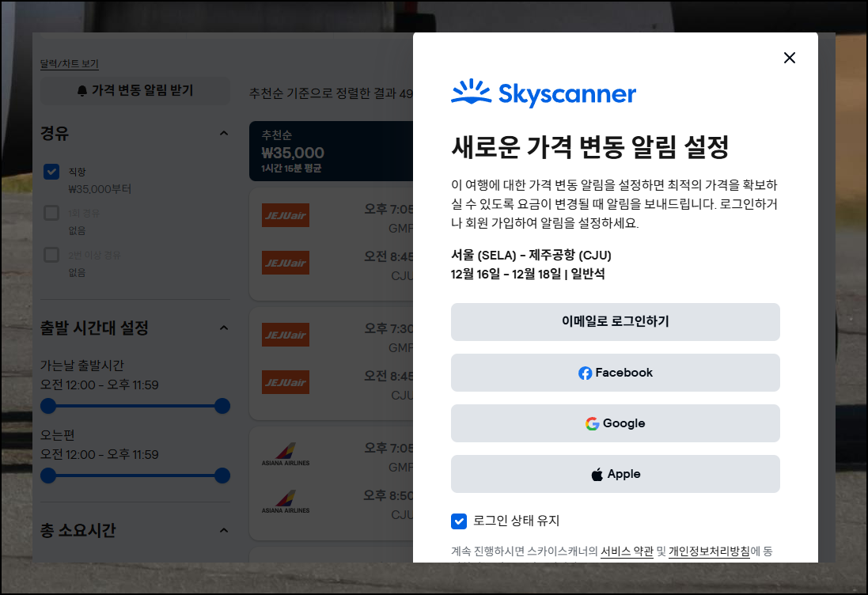Log in with Apple button
The height and width of the screenshot is (595, 868).
[615, 474]
